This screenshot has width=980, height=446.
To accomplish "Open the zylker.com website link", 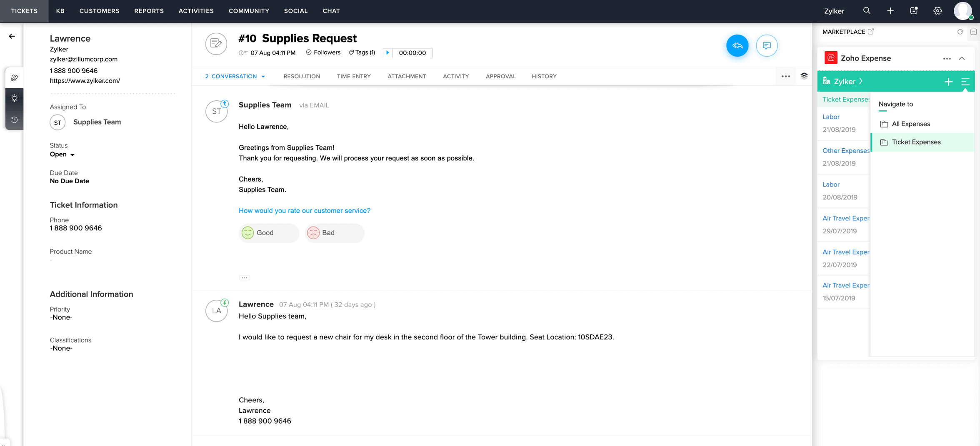I will (85, 81).
